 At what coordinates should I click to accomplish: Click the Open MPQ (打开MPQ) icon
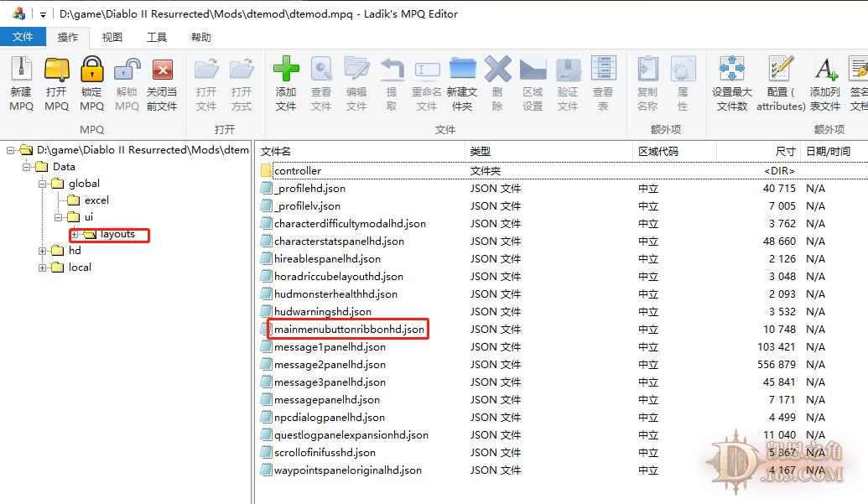pos(56,70)
